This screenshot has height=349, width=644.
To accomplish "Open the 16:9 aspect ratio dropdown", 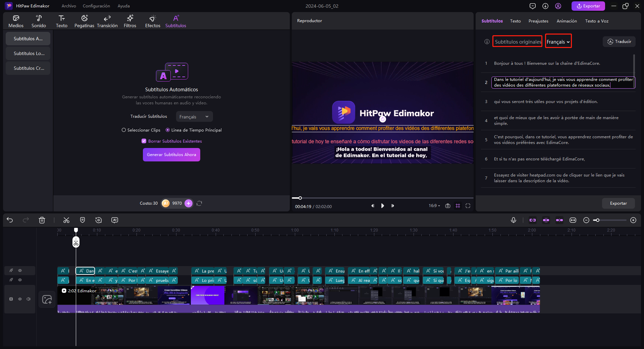I will [x=434, y=206].
